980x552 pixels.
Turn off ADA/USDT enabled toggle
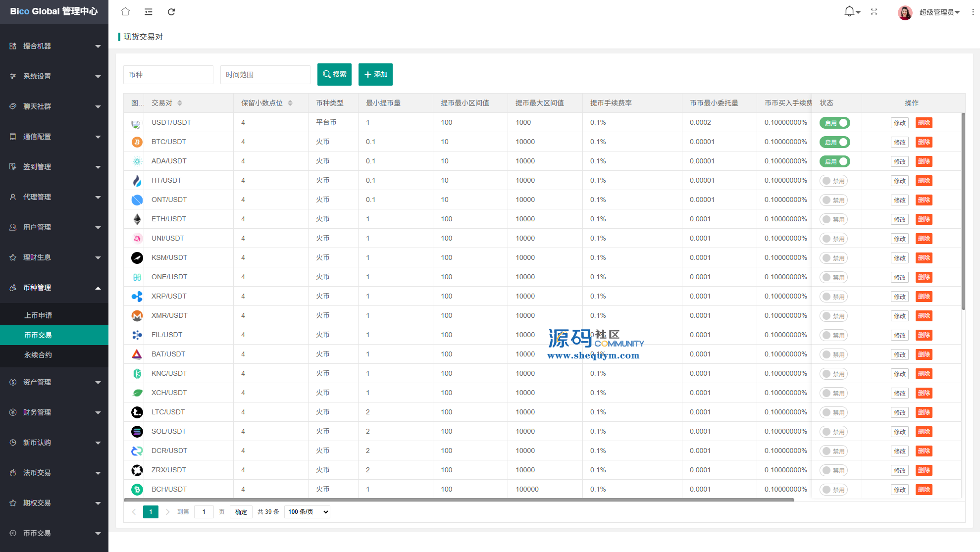(x=834, y=161)
